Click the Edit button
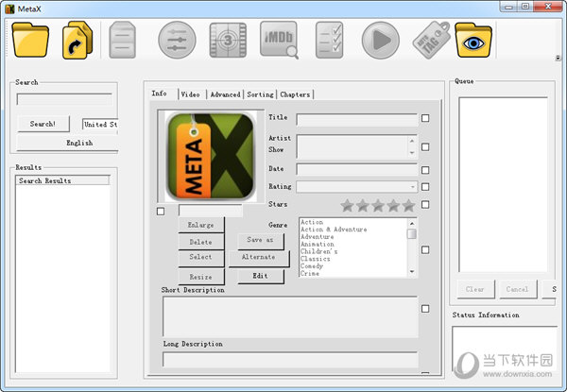The height and width of the screenshot is (392, 567). coord(261,276)
